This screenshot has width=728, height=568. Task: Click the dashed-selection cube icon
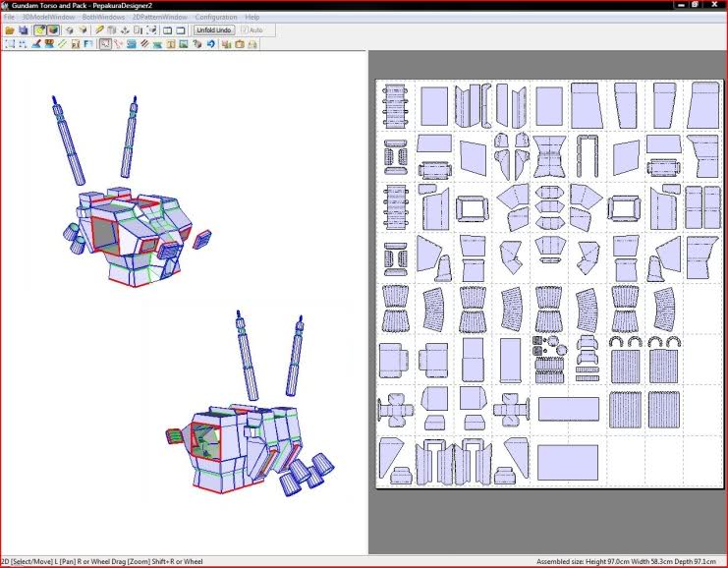[x=151, y=30]
